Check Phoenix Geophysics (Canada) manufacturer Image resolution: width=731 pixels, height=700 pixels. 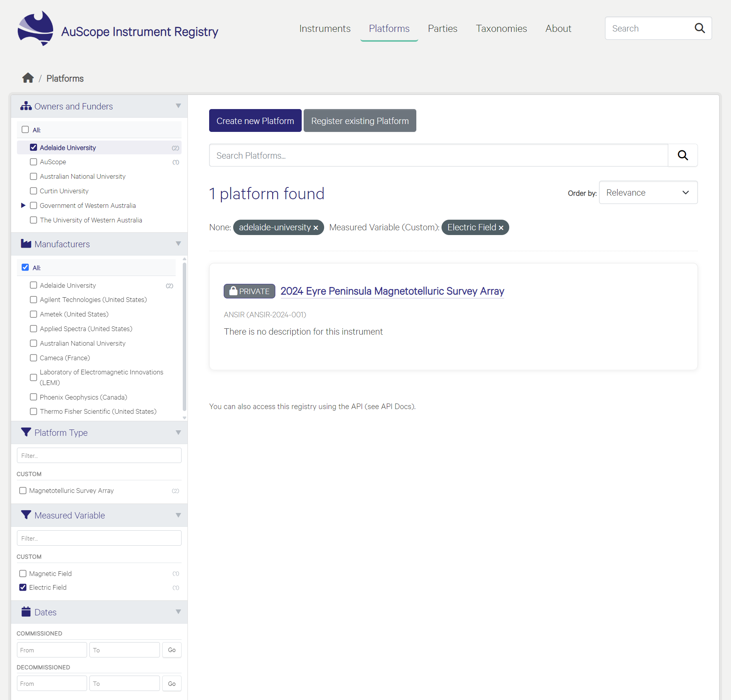pyautogui.click(x=33, y=397)
